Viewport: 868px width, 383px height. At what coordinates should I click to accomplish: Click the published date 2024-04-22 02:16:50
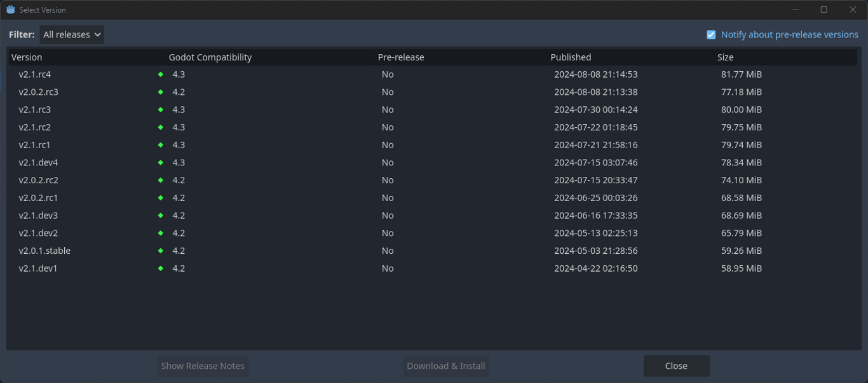596,268
